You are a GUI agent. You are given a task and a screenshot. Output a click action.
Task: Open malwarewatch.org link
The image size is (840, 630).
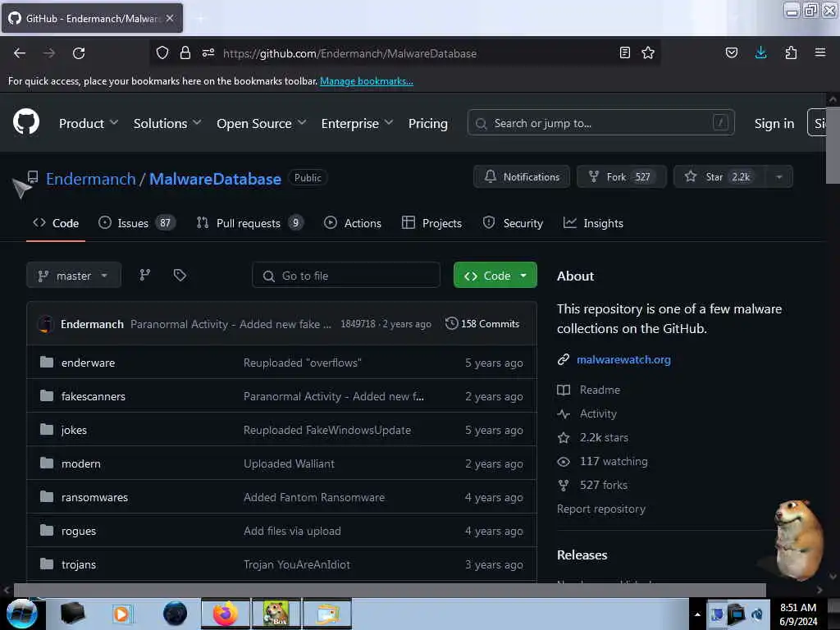[623, 359]
